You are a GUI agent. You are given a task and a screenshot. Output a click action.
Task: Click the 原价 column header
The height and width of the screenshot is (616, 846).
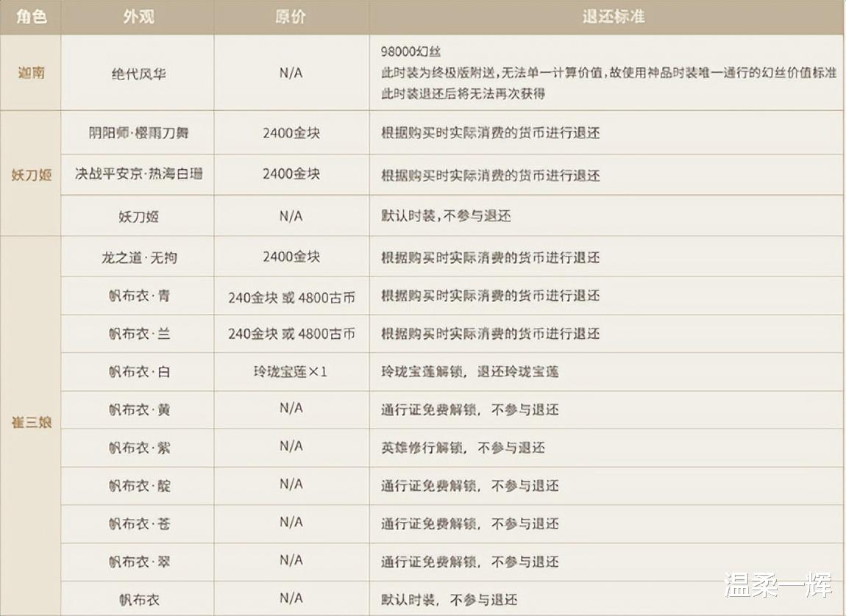point(291,17)
